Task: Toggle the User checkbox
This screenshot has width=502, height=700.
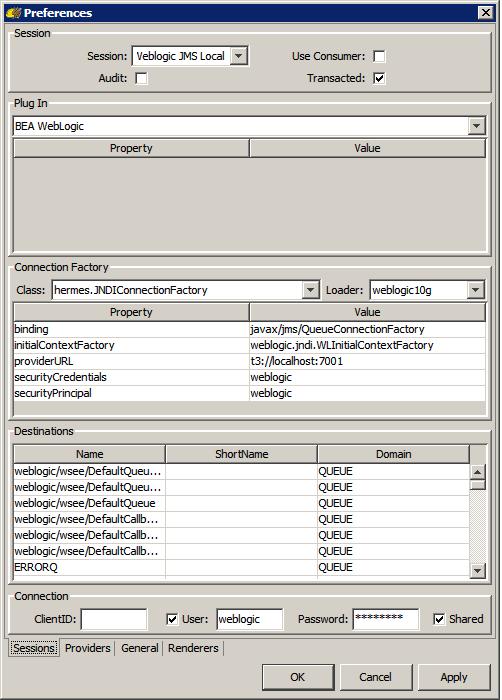Action: pos(172,619)
